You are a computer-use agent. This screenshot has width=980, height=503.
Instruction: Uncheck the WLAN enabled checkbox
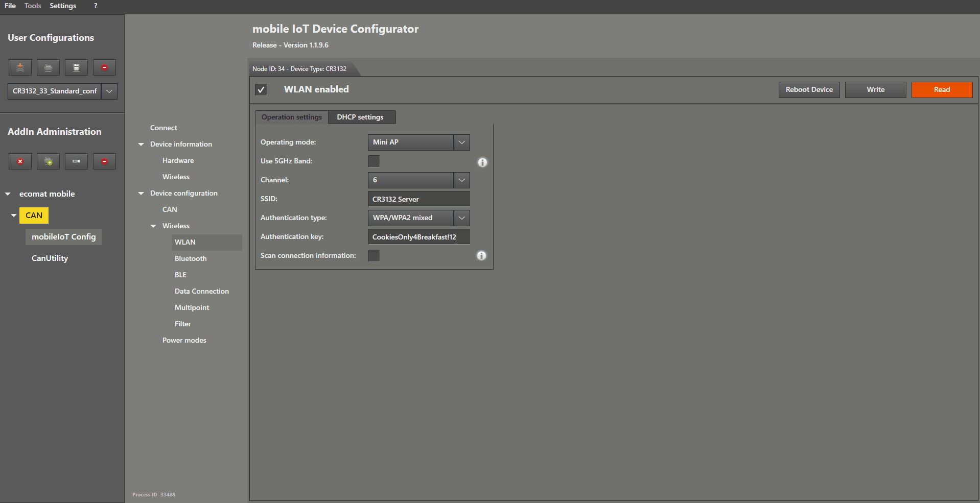click(x=261, y=90)
